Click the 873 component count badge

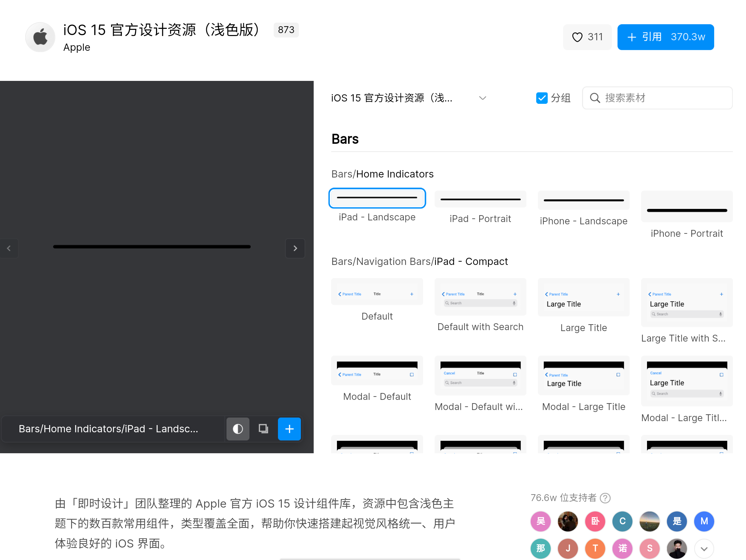coord(286,30)
